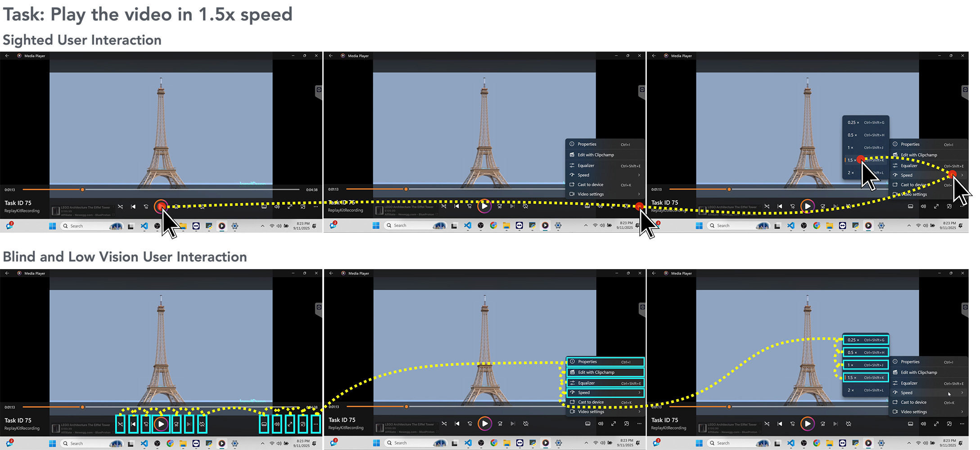Choose cyan-outlined Edit with Clipchamp entry
This screenshot has height=450, width=980.
point(605,372)
